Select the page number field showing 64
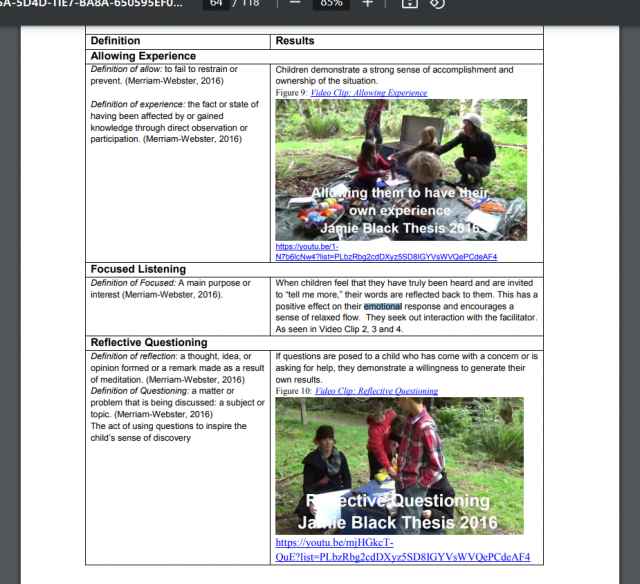Image resolution: width=640 pixels, height=584 pixels. tap(217, 4)
